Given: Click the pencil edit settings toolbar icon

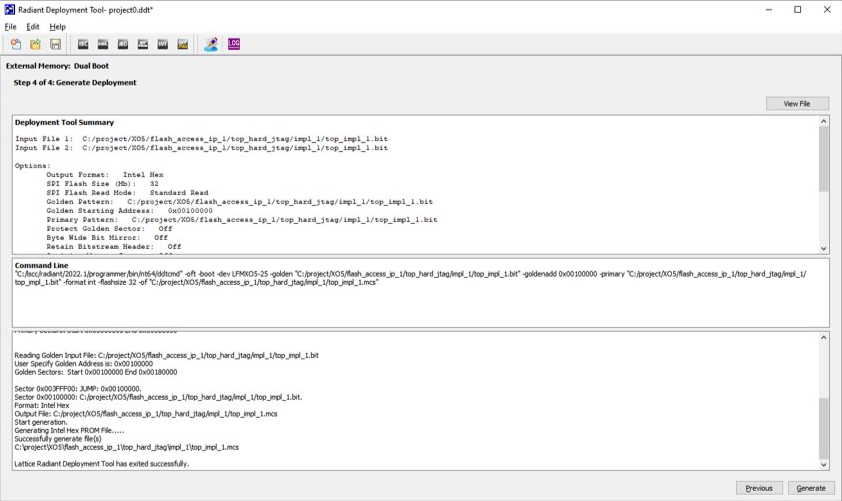Looking at the screenshot, I should click(x=211, y=44).
